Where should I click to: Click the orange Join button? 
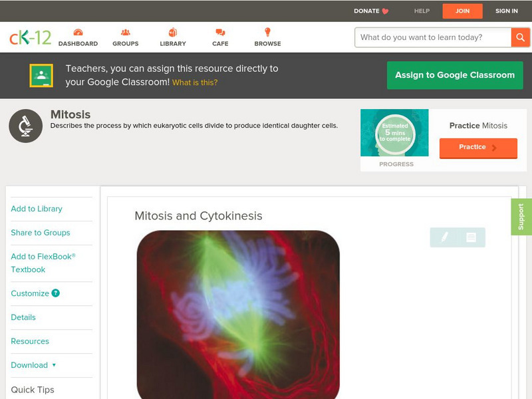tap(462, 11)
